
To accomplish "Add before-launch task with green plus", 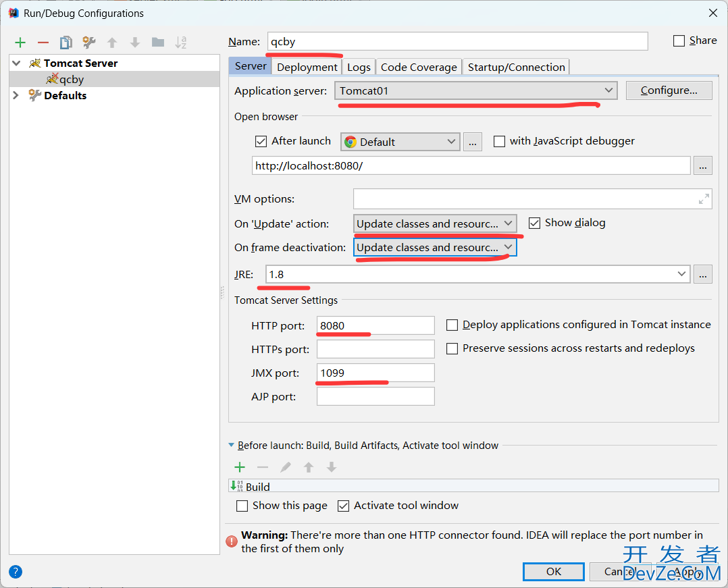I will click(x=240, y=467).
